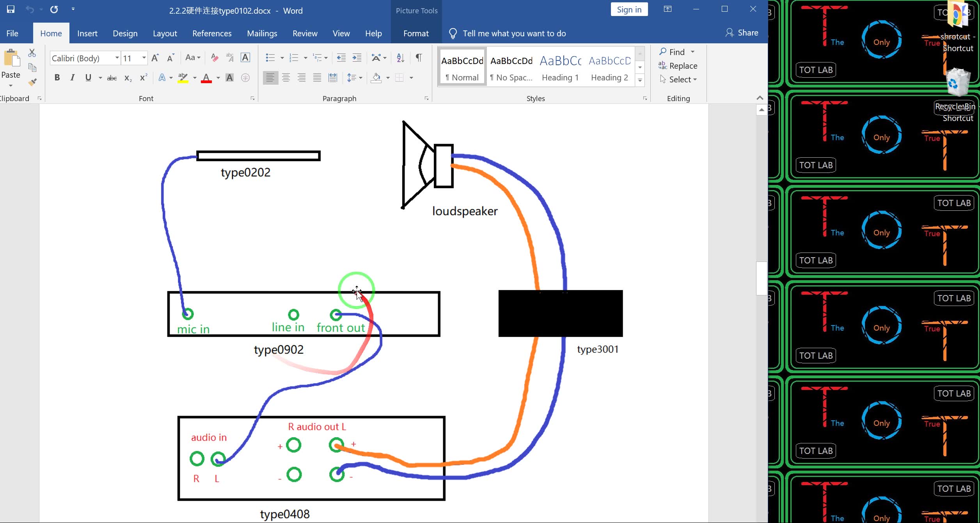Click the Replace button
The image size is (980, 523).
(678, 66)
